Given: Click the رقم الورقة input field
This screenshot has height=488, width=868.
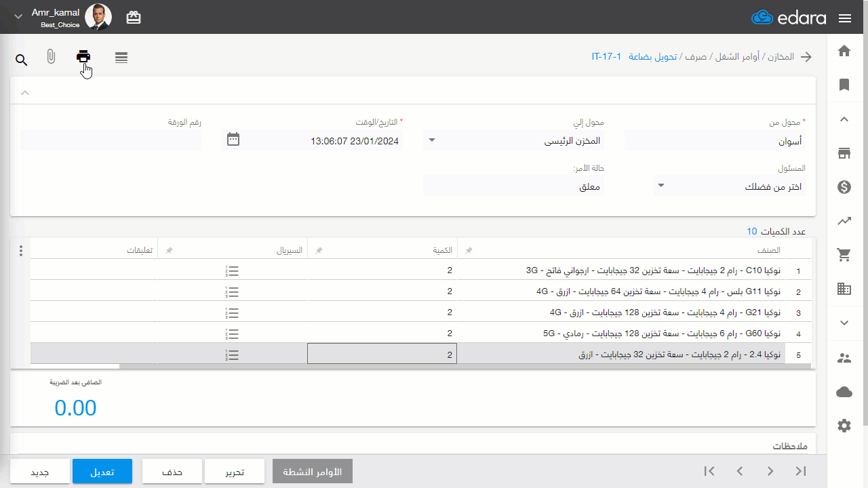Looking at the screenshot, I should click(x=111, y=140).
